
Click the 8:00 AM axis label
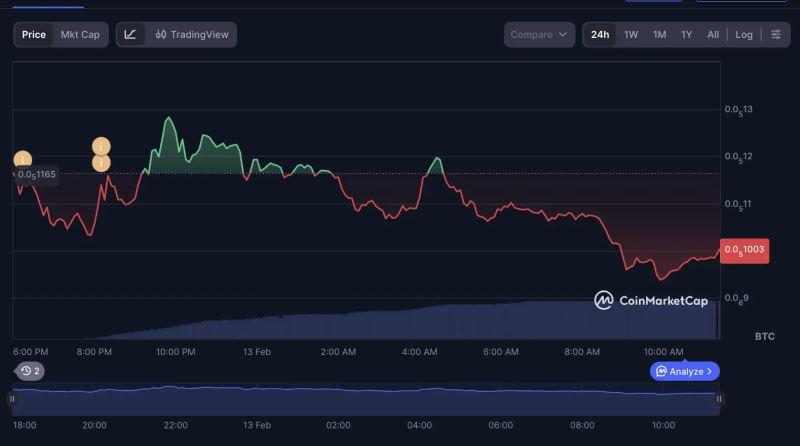pyautogui.click(x=582, y=352)
